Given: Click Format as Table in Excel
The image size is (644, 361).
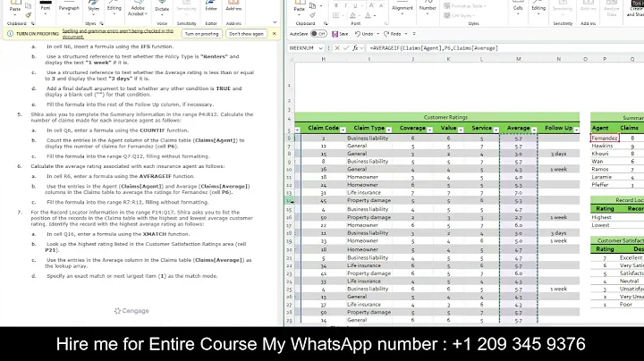Looking at the screenshot, I should pos(464,5).
